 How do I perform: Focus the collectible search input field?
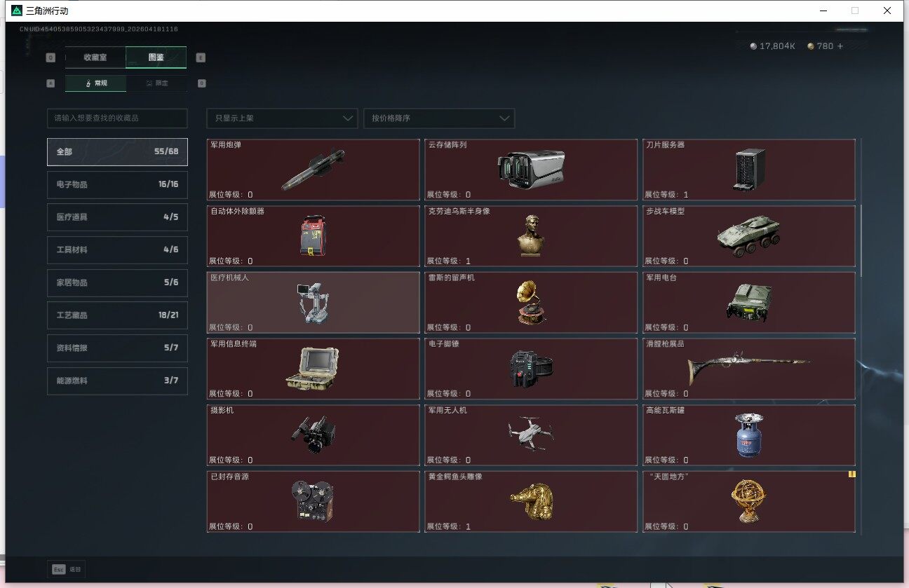[117, 118]
